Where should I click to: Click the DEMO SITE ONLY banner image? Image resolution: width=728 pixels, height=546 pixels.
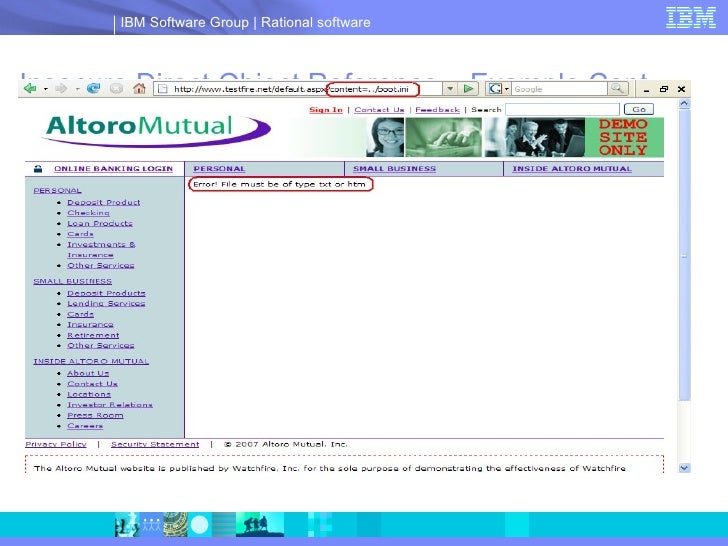624,137
